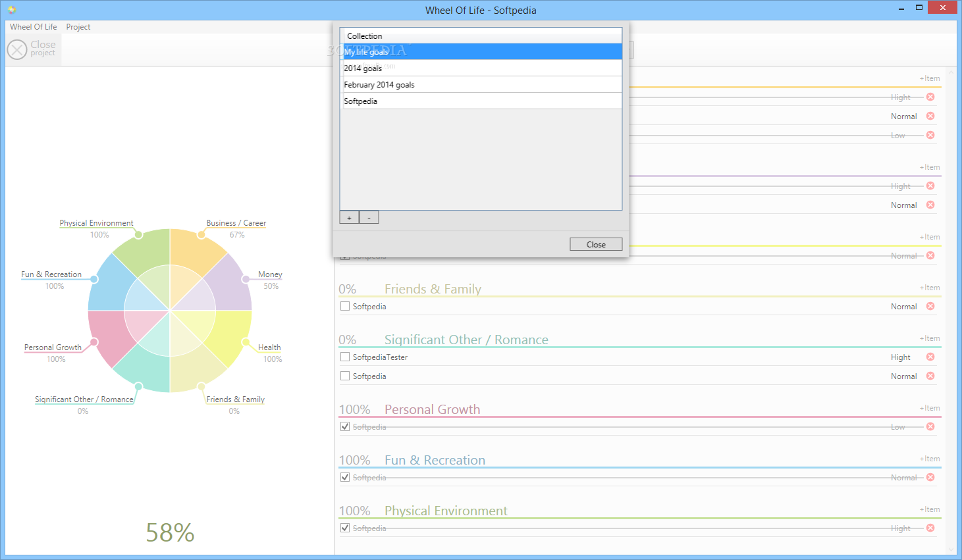Open the Wheel Of Life menu
Image resolution: width=962 pixels, height=560 pixels.
tap(34, 27)
